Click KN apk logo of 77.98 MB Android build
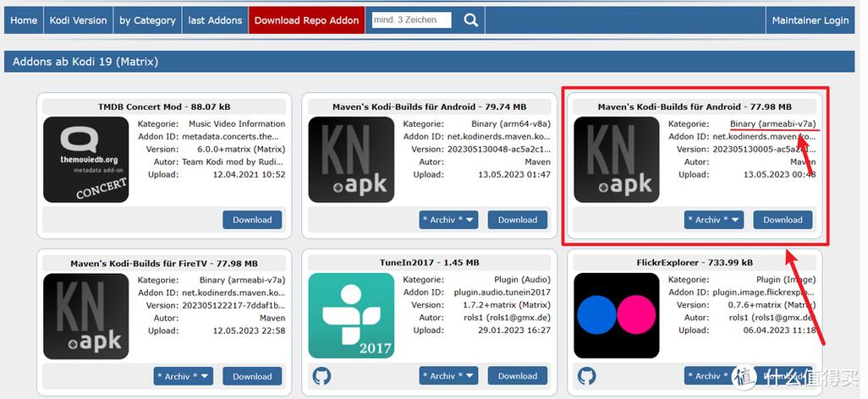Screen dimensions: 868x399 pos(616,160)
